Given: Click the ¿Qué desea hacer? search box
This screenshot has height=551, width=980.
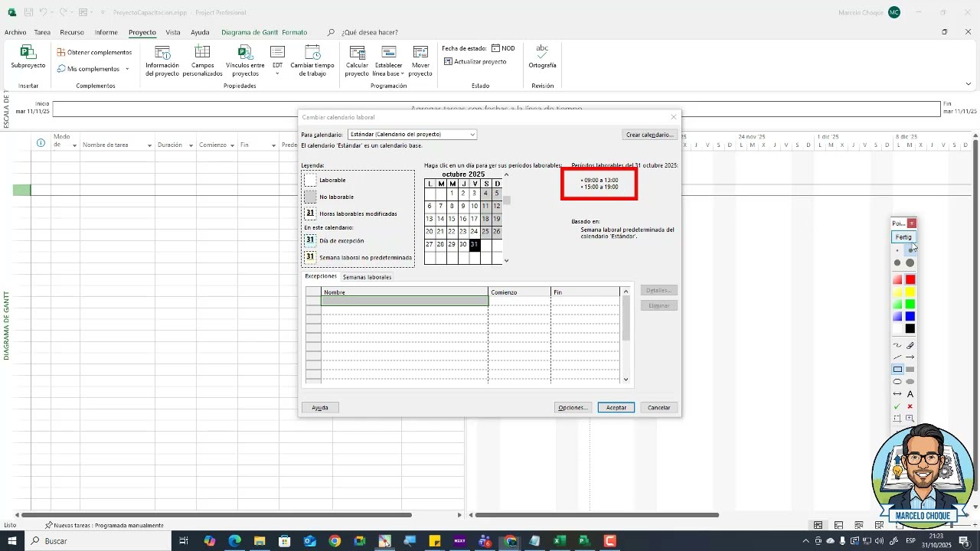Looking at the screenshot, I should 369,32.
